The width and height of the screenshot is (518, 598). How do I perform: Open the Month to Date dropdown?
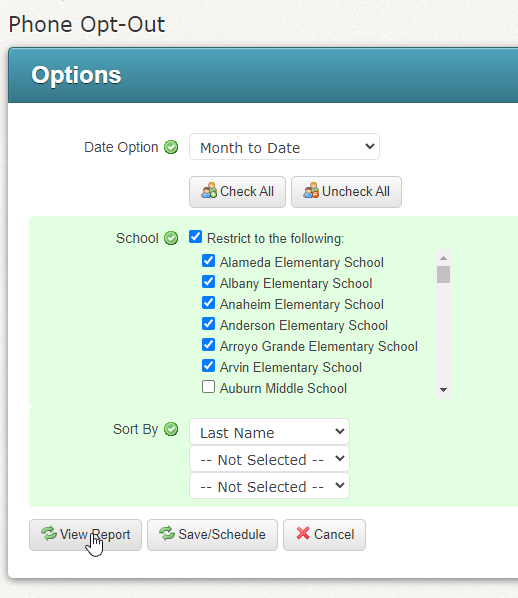(284, 147)
